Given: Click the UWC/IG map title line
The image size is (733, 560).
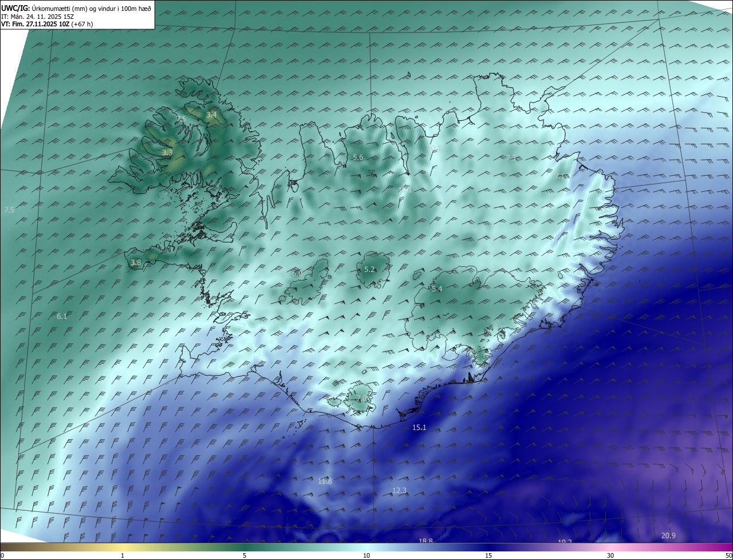Looking at the screenshot, I should pos(76,8).
